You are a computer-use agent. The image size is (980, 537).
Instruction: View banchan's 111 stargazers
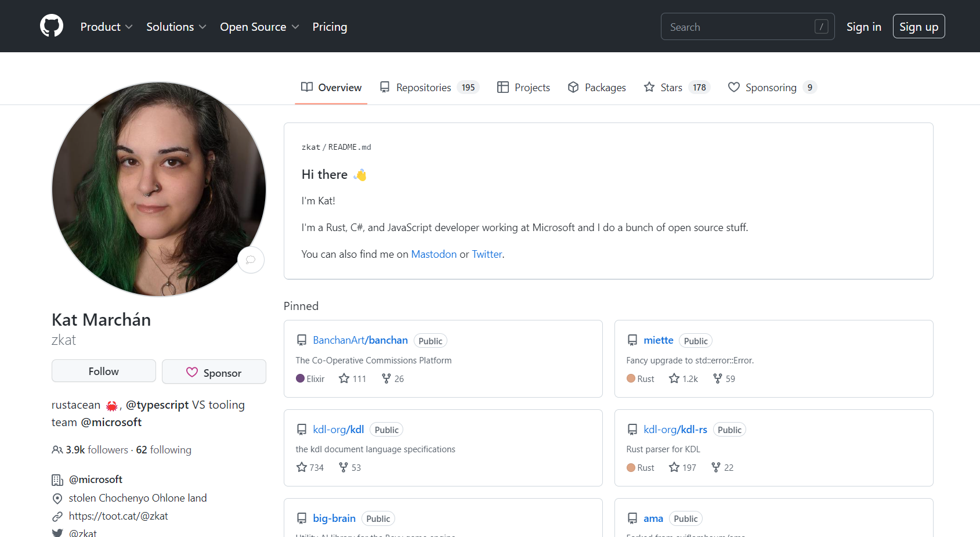pos(352,379)
